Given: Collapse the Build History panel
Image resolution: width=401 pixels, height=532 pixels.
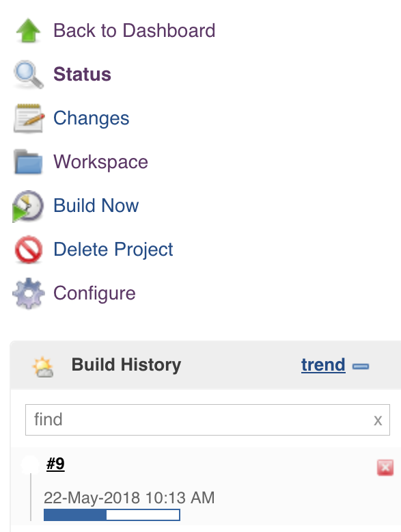Looking at the screenshot, I should pyautogui.click(x=361, y=366).
